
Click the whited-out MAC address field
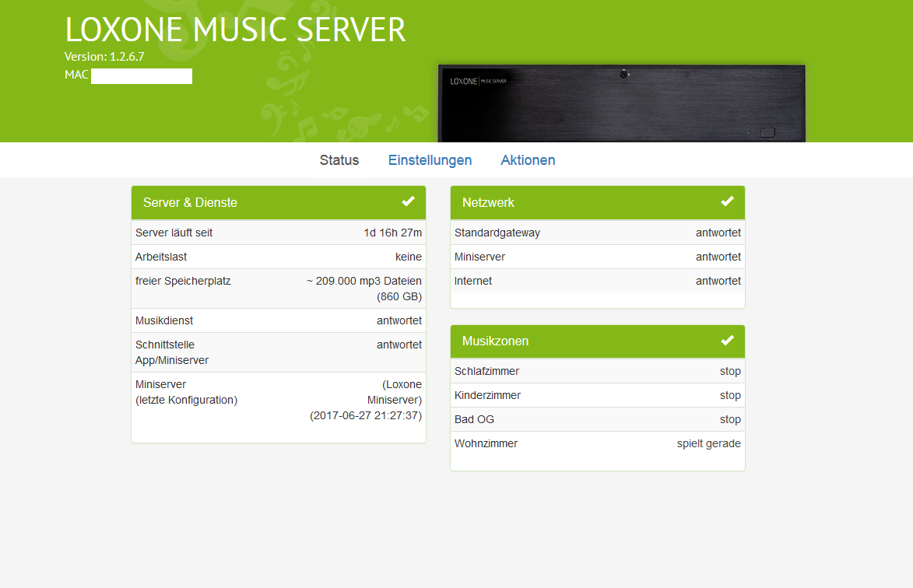[142, 76]
